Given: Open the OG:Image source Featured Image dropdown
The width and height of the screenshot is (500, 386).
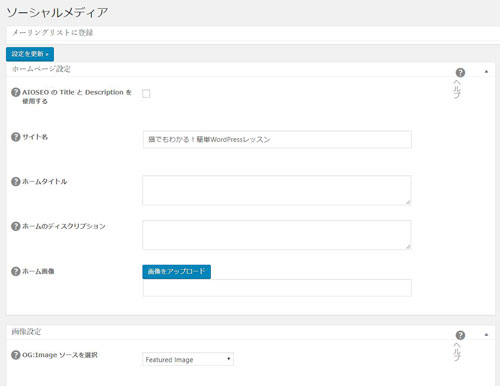Looking at the screenshot, I should tap(188, 359).
